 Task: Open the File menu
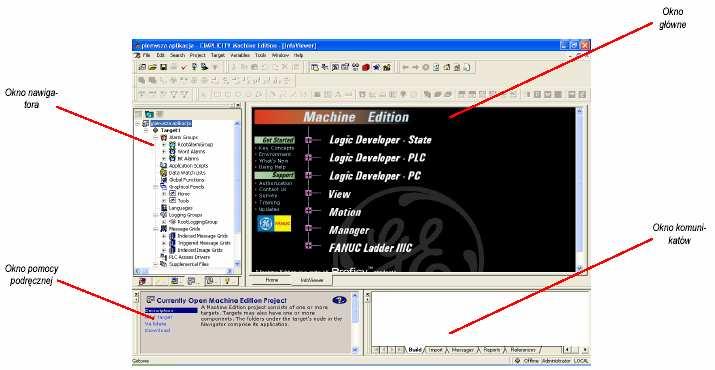(x=146, y=55)
